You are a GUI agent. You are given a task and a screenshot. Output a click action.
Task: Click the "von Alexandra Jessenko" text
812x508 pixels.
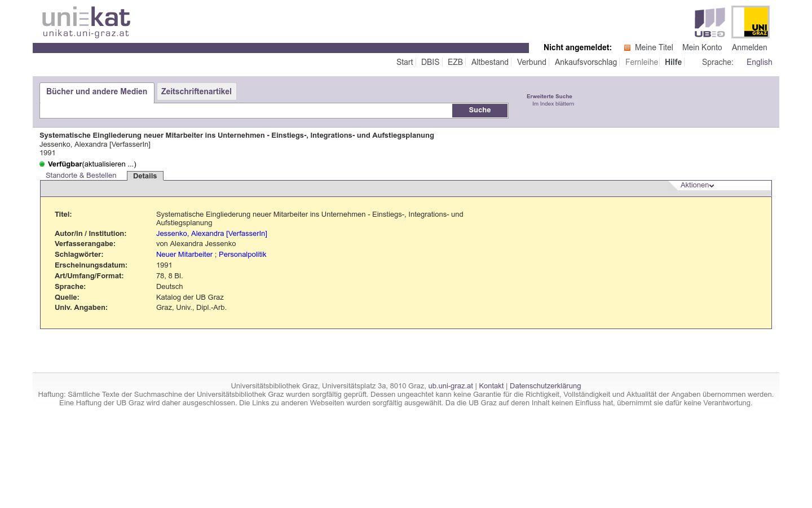196,244
